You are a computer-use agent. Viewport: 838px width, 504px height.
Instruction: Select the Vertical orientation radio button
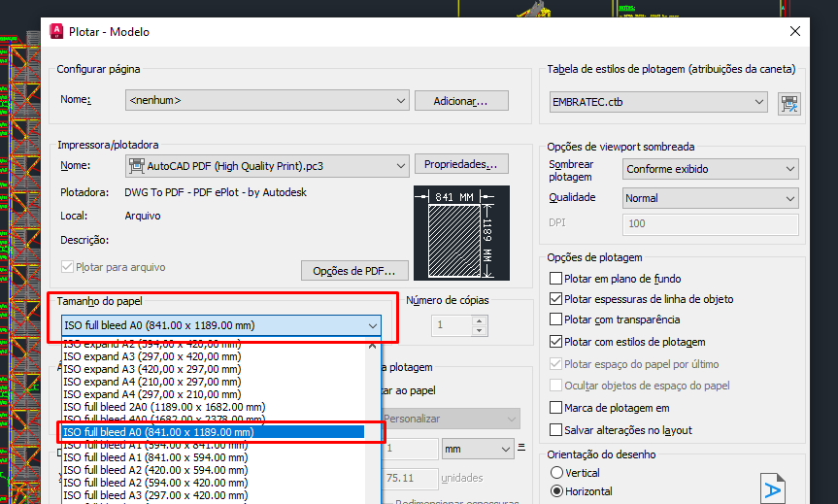tap(556, 473)
